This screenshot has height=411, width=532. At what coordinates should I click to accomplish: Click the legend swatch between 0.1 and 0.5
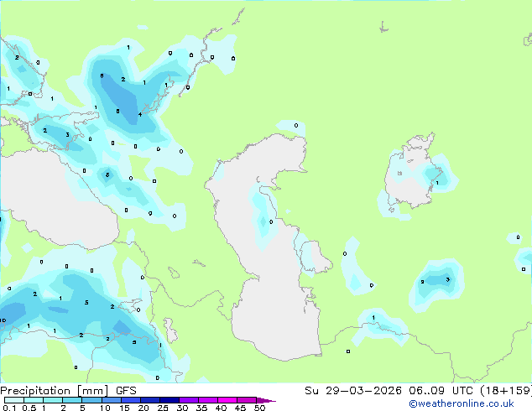tap(14, 400)
